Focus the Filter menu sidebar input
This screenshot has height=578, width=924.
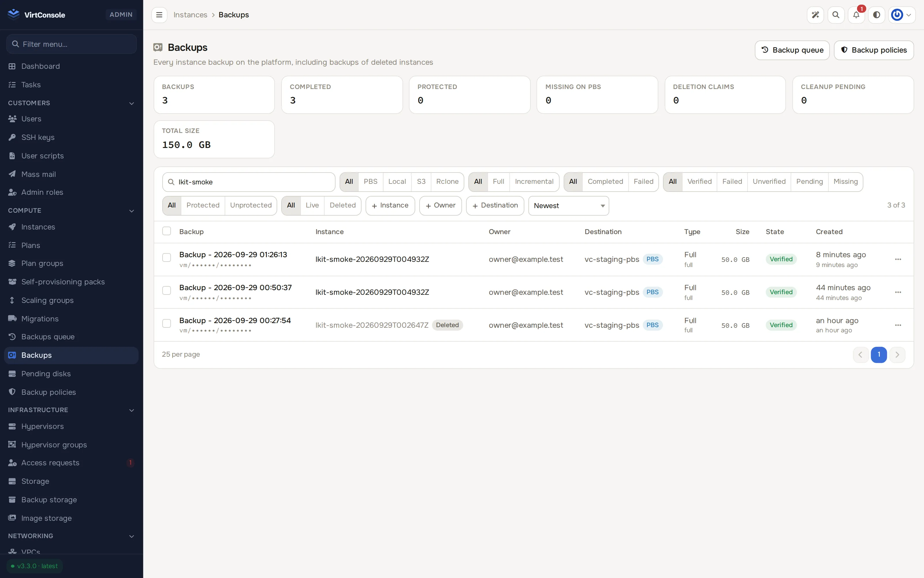(x=71, y=44)
